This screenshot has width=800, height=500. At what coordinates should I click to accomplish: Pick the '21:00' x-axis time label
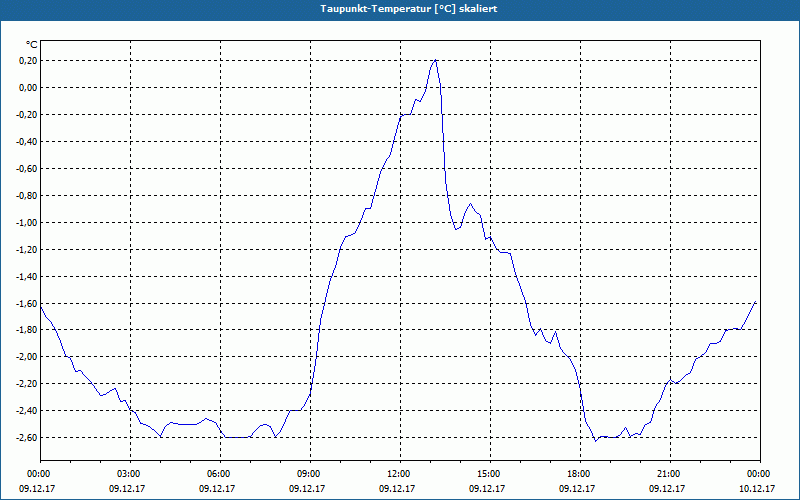pos(670,474)
